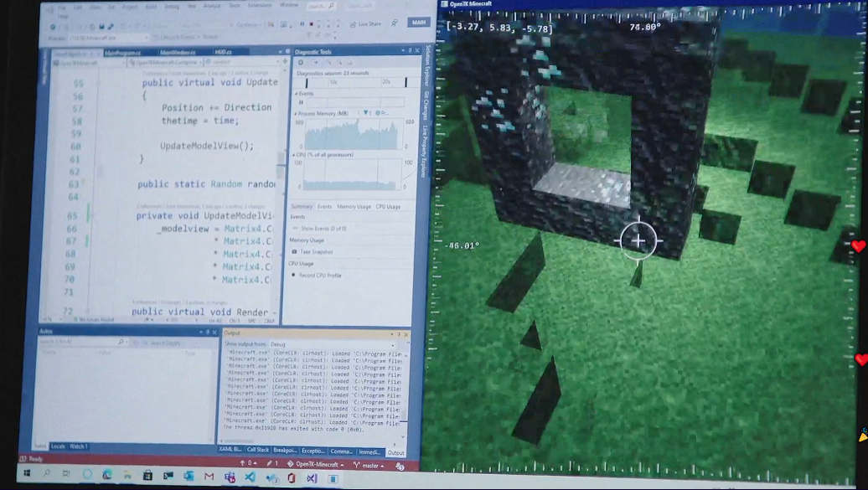Open the Windows Start button
The width and height of the screenshot is (868, 490).
tap(27, 473)
